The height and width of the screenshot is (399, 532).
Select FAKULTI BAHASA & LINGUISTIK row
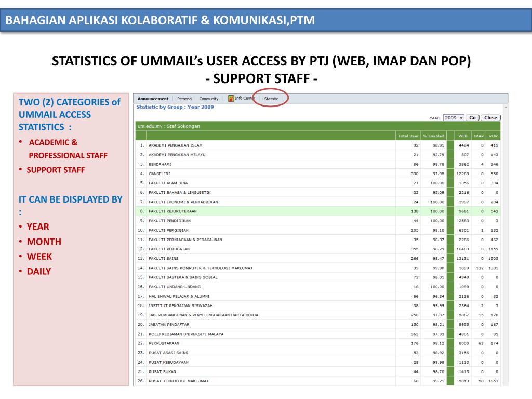[317, 192]
